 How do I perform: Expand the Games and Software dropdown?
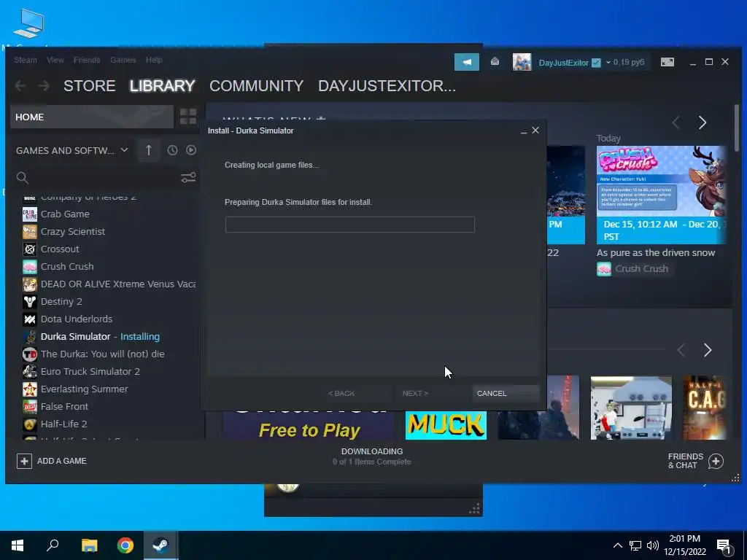[124, 150]
